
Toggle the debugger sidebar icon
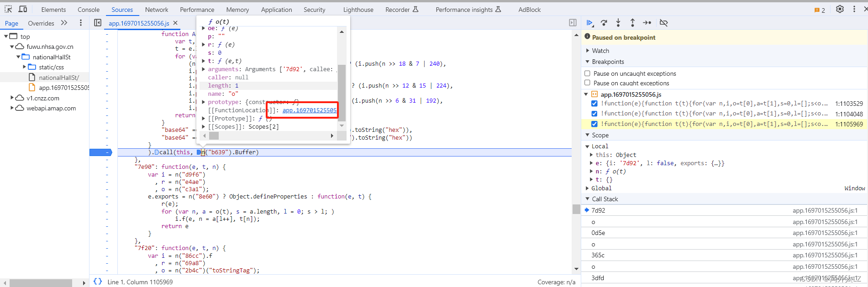click(573, 23)
